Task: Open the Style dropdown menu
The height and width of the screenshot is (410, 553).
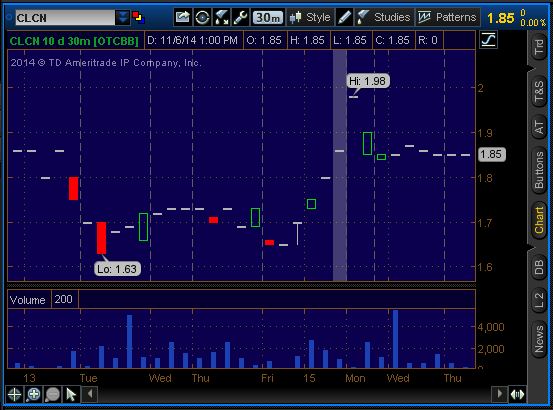Action: [310, 17]
